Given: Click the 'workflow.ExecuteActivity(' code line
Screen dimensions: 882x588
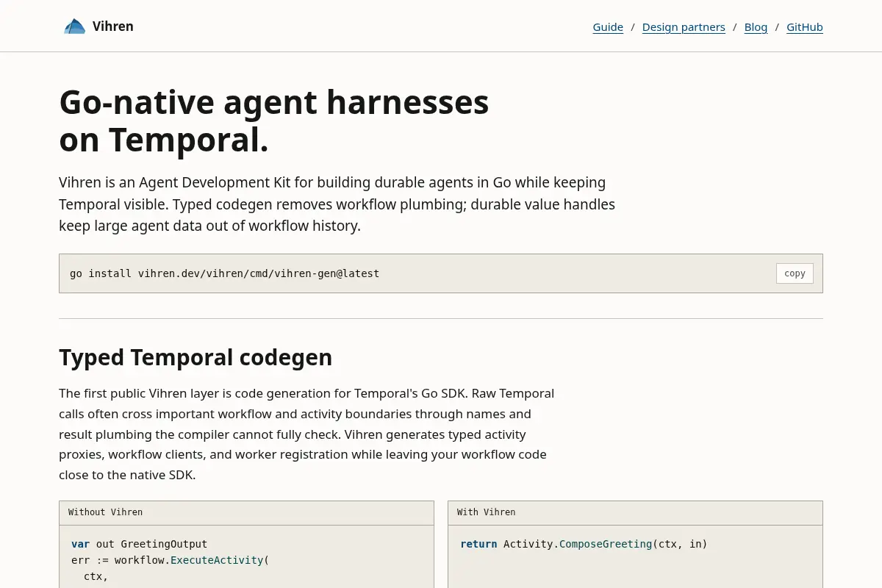Looking at the screenshot, I should tap(171, 560).
